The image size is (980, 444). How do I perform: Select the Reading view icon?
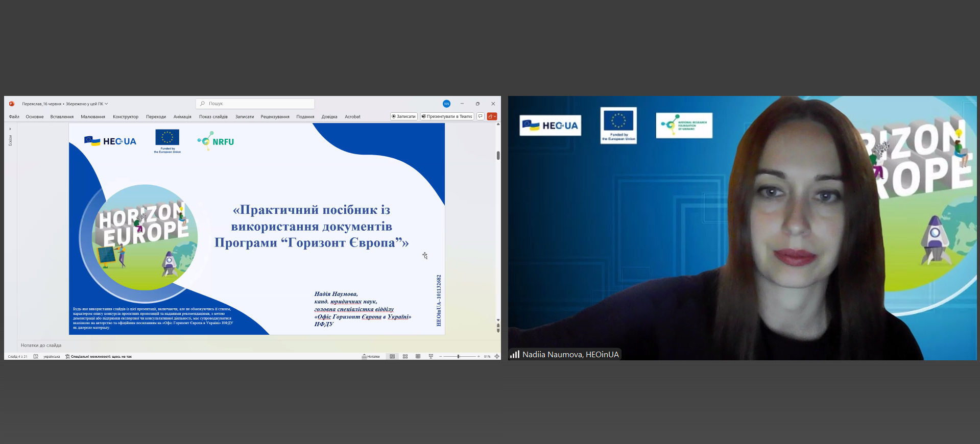tap(418, 356)
